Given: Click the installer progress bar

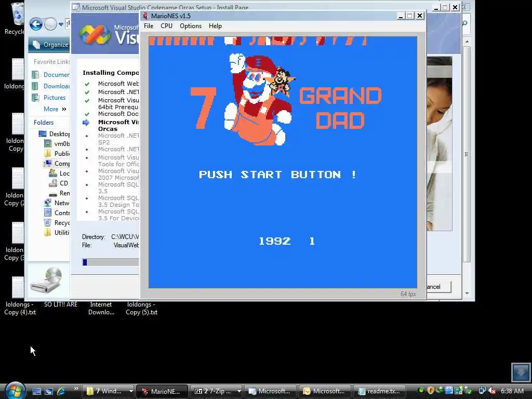Looking at the screenshot, I should point(111,262).
